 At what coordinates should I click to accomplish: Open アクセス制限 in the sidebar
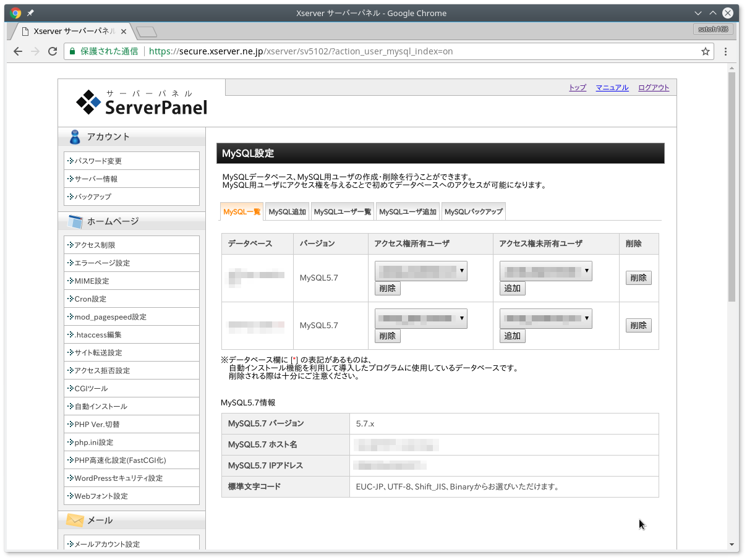point(132,245)
